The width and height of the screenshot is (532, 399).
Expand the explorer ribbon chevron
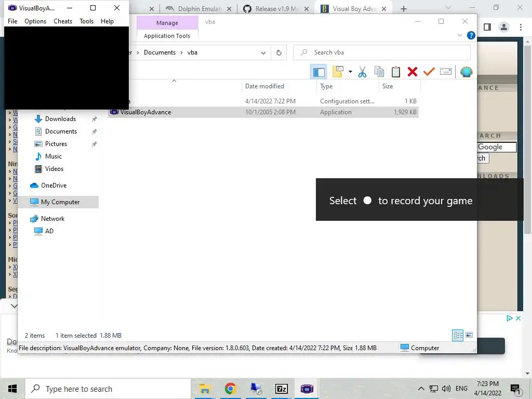459,35
